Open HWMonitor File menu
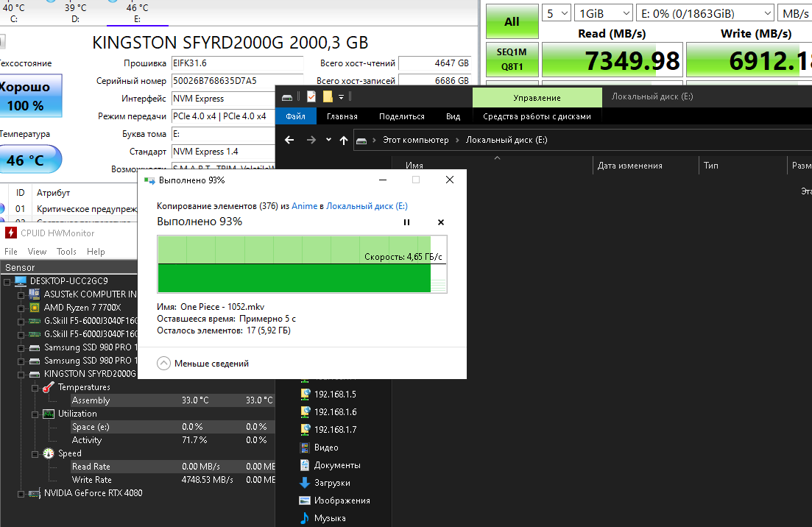 click(11, 252)
